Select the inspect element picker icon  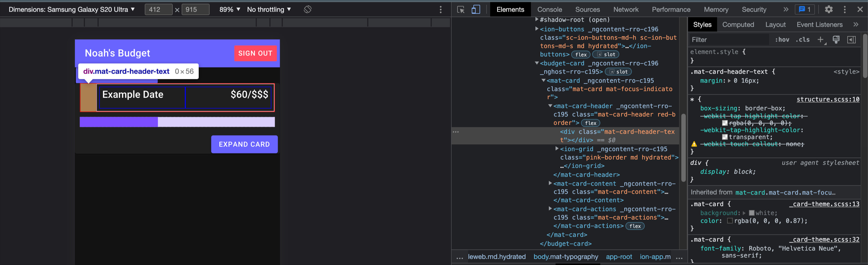click(x=461, y=9)
